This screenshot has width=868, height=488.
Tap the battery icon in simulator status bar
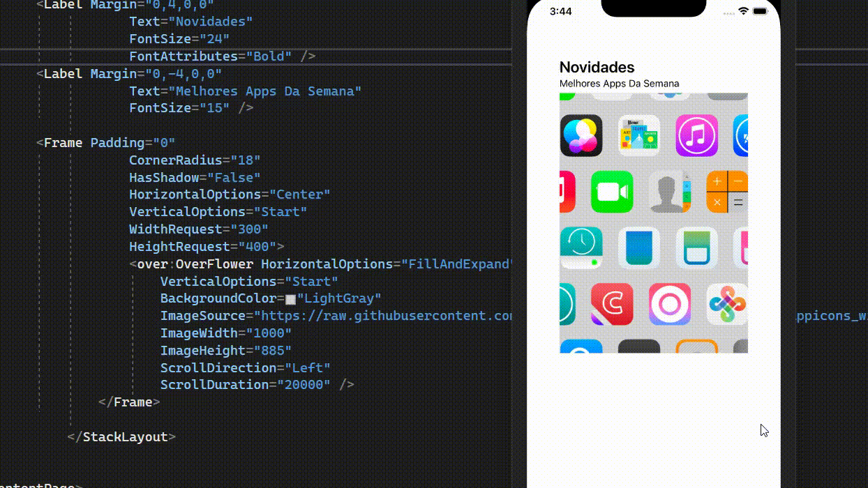(x=760, y=11)
